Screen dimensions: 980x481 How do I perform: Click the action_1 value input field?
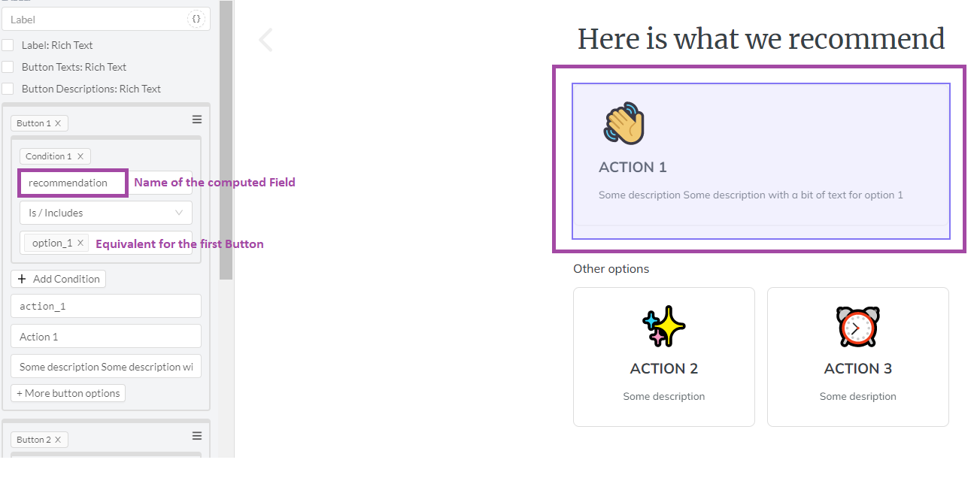[105, 306]
